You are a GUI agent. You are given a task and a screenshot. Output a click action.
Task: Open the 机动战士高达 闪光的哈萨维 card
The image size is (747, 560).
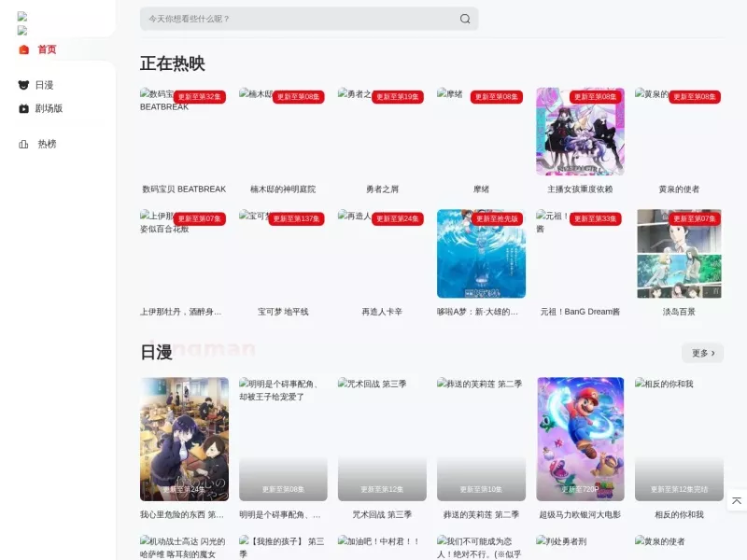pos(184,548)
